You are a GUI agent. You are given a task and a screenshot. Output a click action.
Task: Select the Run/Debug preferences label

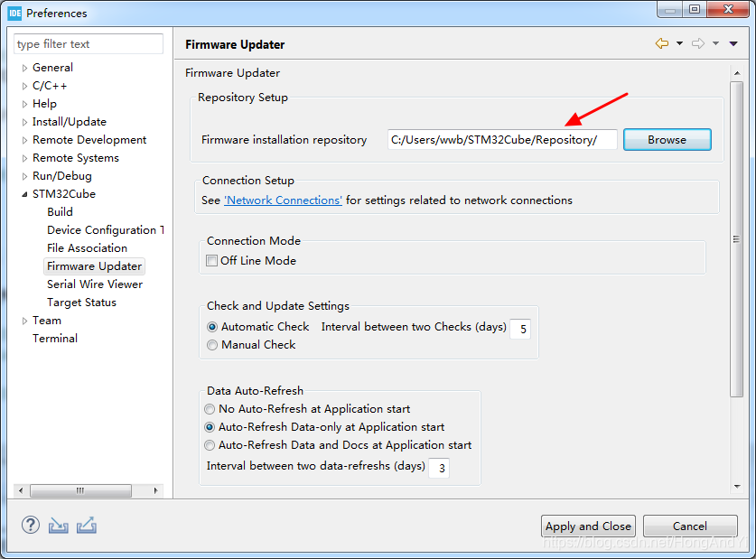[62, 176]
